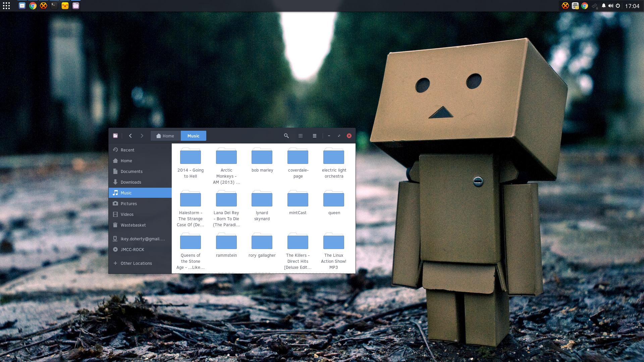Open the power menu in system tray
This screenshot has height=362, width=644.
tap(618, 6)
